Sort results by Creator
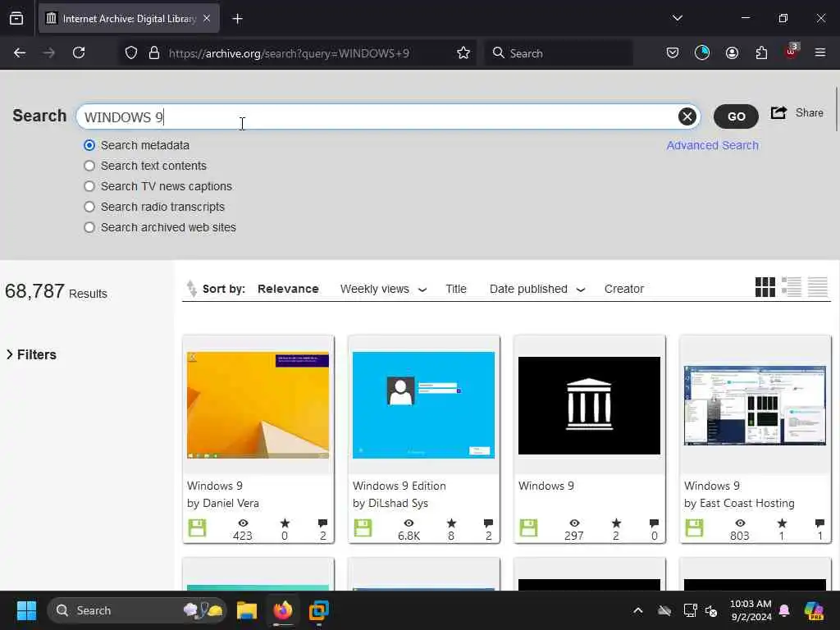This screenshot has width=840, height=630. pyautogui.click(x=624, y=289)
